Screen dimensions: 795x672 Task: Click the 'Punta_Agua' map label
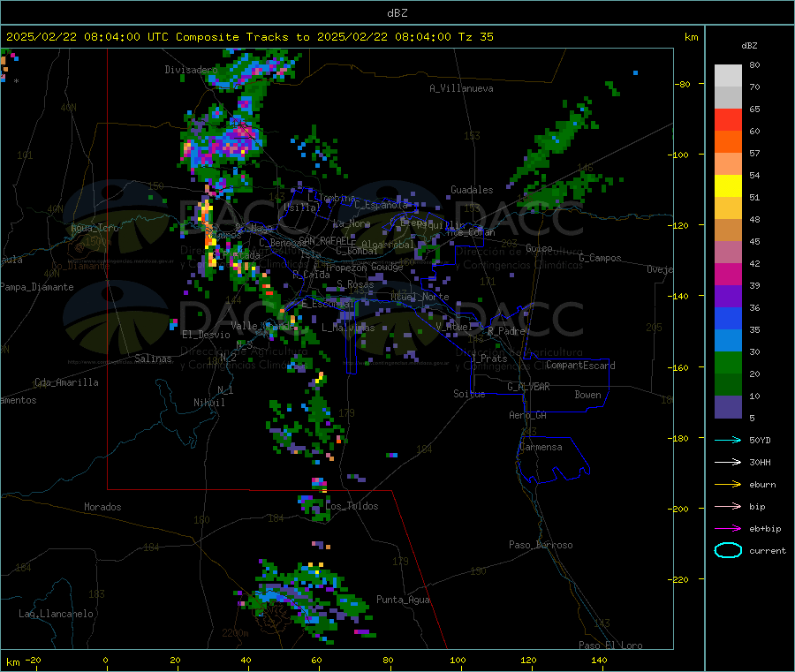403,600
